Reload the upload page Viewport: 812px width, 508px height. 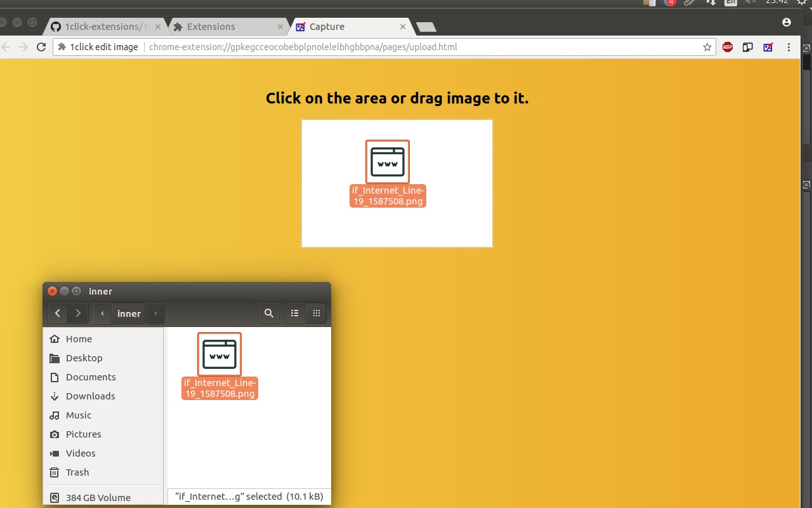(41, 47)
